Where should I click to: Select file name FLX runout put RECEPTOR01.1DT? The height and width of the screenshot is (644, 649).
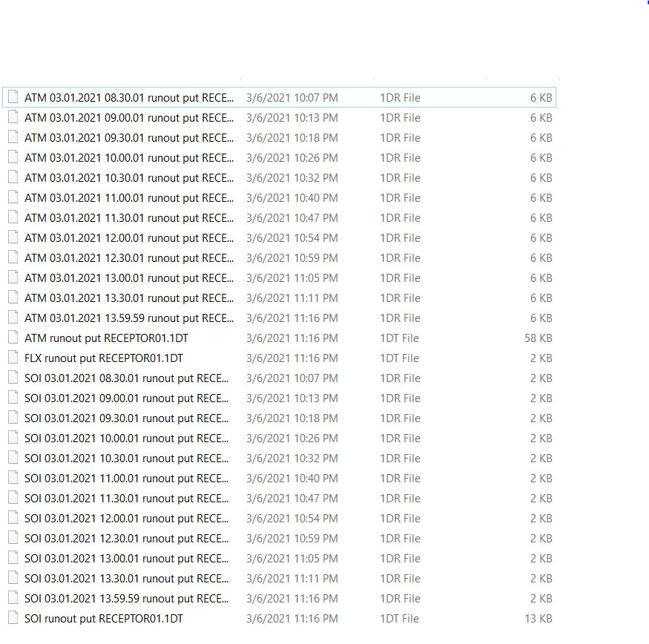(x=104, y=358)
